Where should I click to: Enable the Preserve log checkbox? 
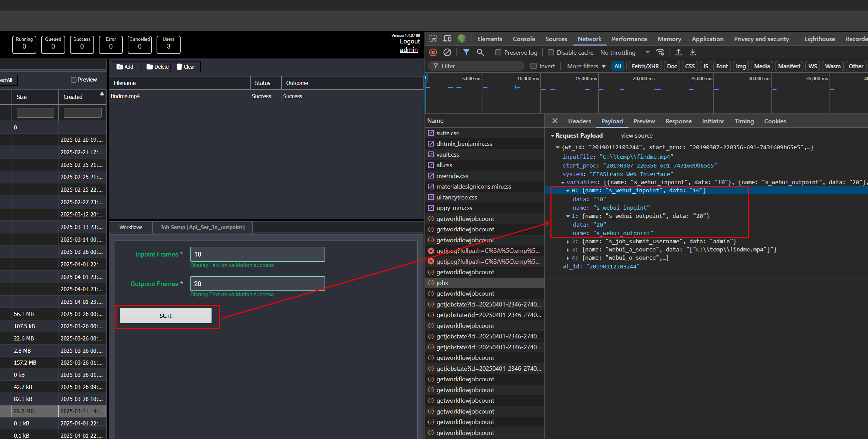point(498,52)
